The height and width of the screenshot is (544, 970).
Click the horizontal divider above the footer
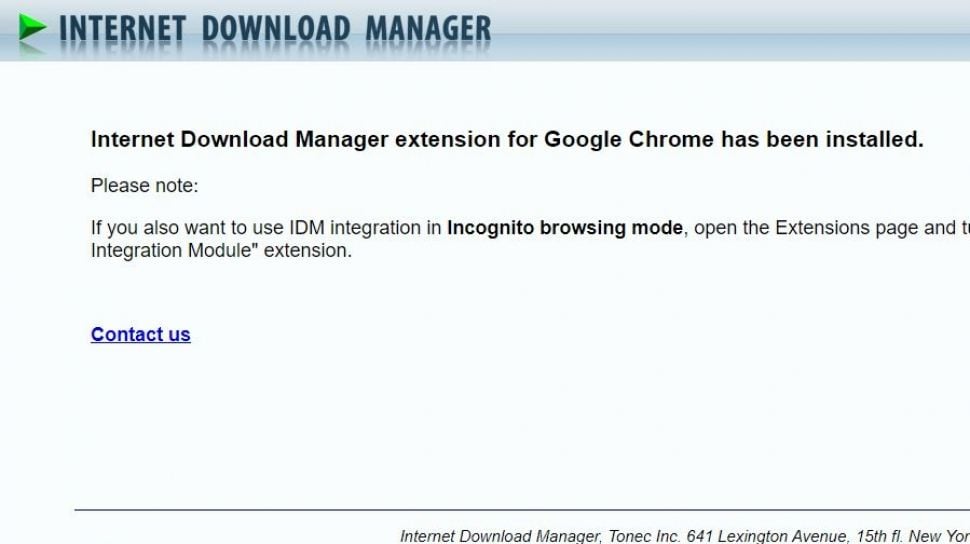click(x=522, y=510)
